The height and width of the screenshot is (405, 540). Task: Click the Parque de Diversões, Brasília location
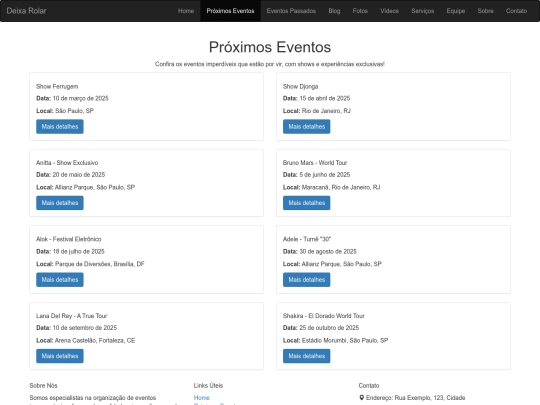[x=100, y=264]
